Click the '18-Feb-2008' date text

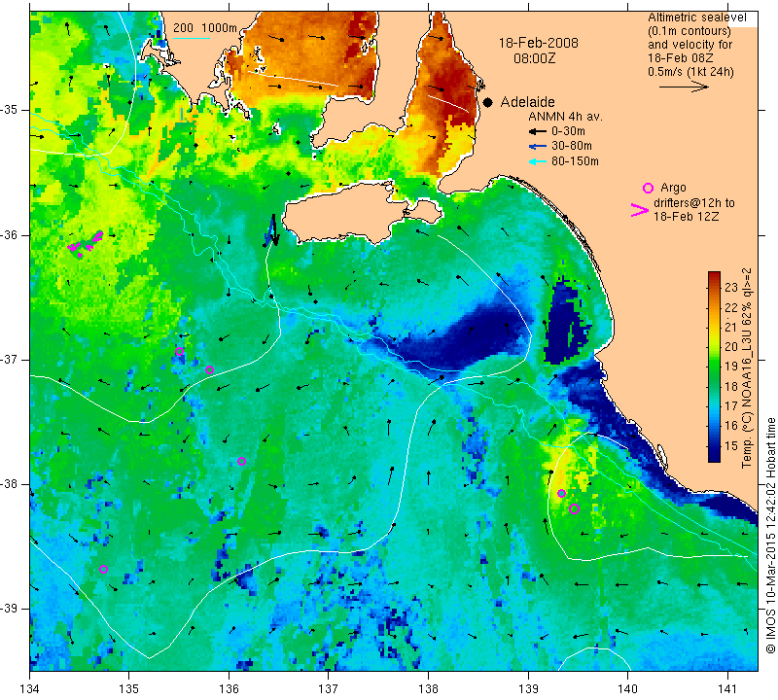tap(539, 43)
